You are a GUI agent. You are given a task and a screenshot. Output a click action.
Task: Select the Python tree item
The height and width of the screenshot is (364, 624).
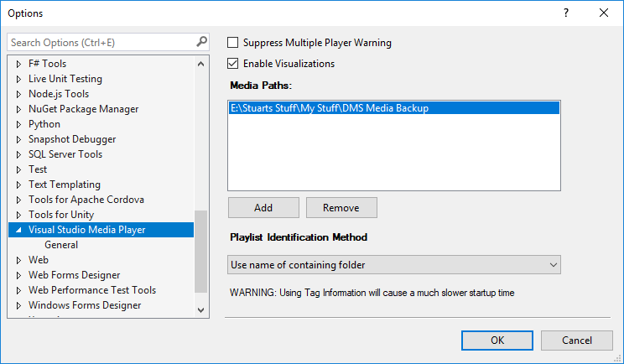point(44,124)
